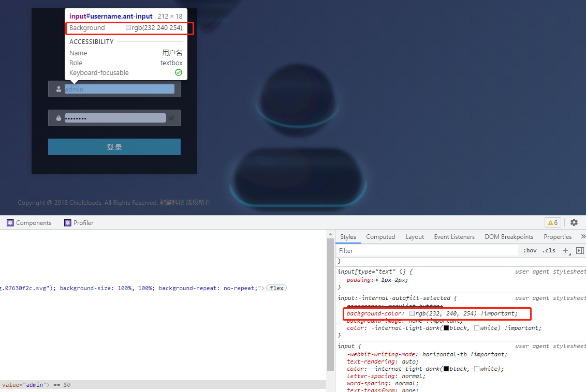Open the Event Listeners tab
Screen dimensions: 586x392
(x=454, y=236)
